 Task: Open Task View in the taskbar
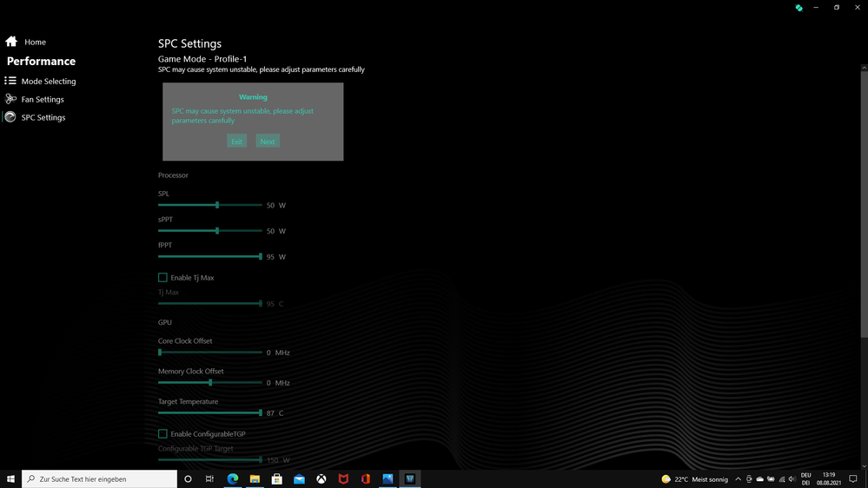point(209,479)
